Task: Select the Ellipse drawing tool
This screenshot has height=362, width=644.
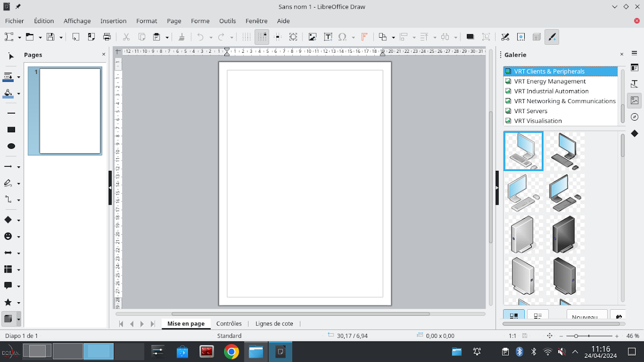Action: [x=11, y=146]
